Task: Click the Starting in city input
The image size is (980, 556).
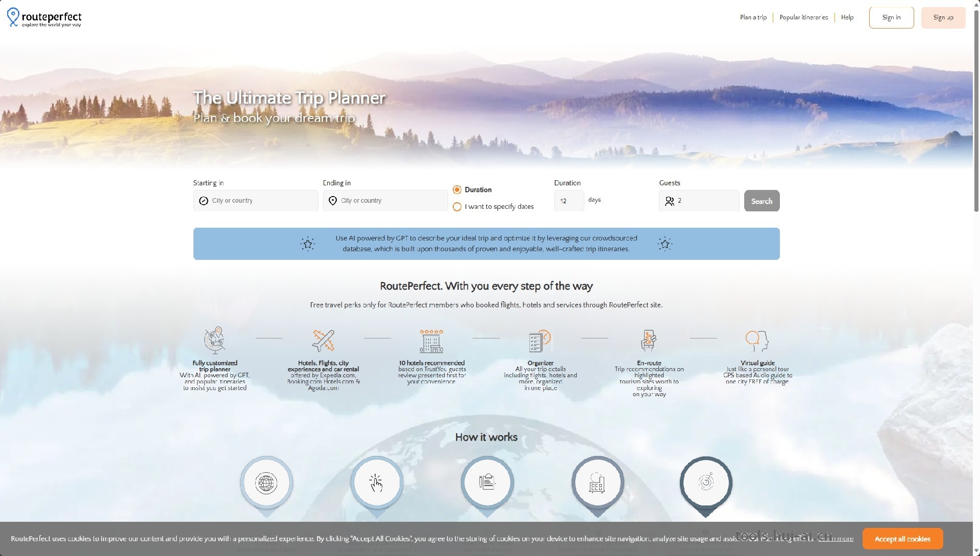Action: [255, 201]
